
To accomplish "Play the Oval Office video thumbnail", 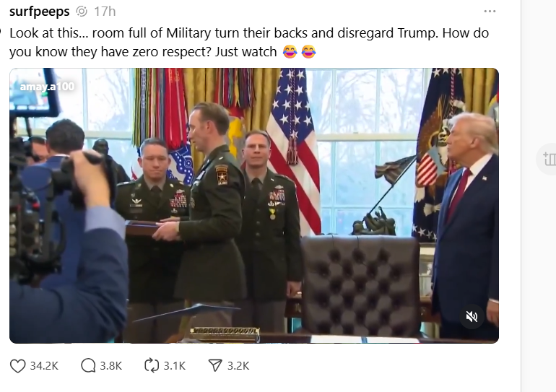I will (254, 206).
